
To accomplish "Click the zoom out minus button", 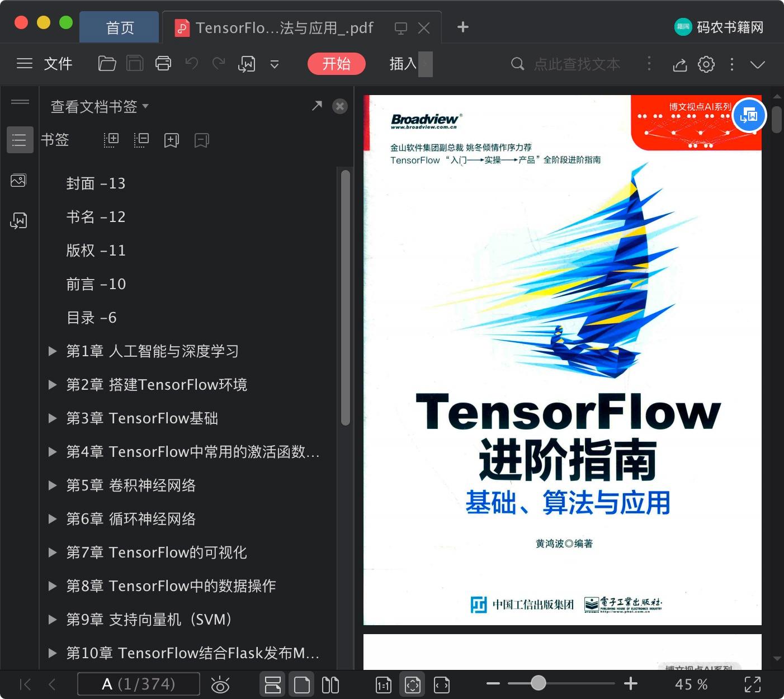I will click(493, 683).
